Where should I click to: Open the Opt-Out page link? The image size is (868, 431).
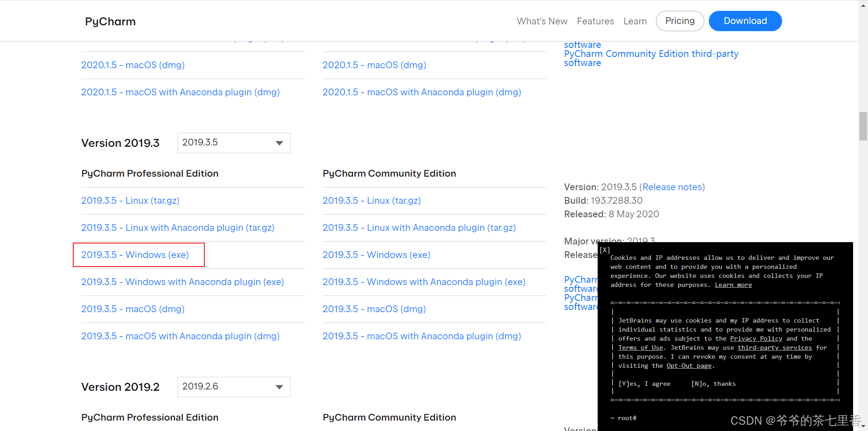point(689,366)
